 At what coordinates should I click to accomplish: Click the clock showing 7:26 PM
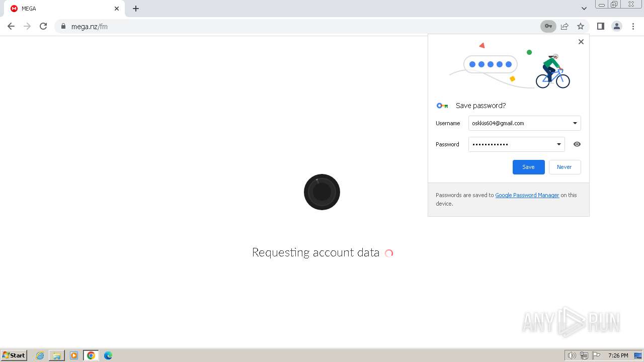(618, 355)
